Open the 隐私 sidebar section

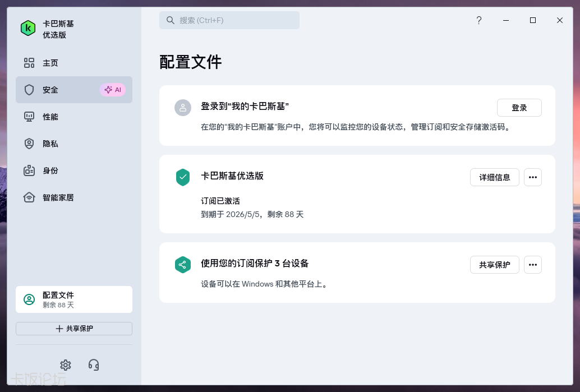point(50,144)
